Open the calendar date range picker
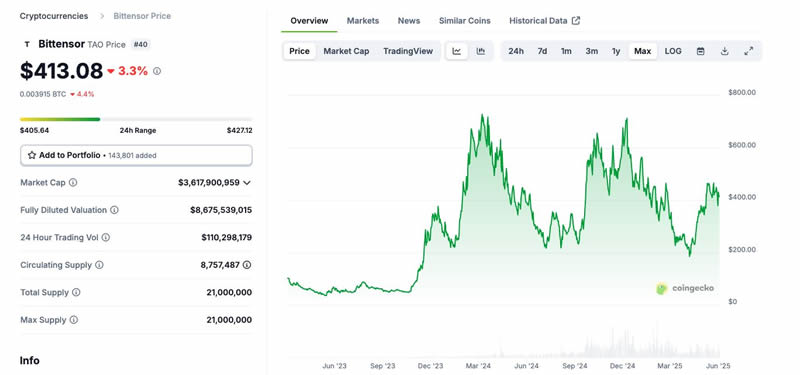Viewport: 800px width, 375px height. pos(701,51)
